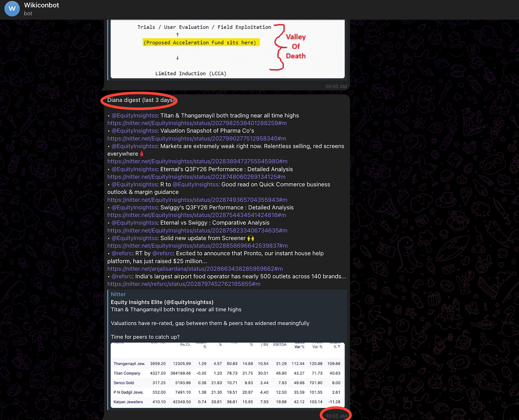The image size is (519, 420).
Task: Open Equity Insights Elite preview title
Action: pyautogui.click(x=162, y=302)
